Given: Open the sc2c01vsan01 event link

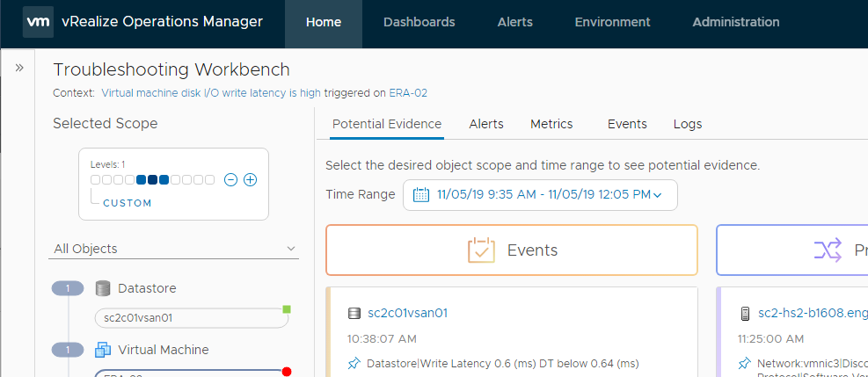Looking at the screenshot, I should (408, 313).
